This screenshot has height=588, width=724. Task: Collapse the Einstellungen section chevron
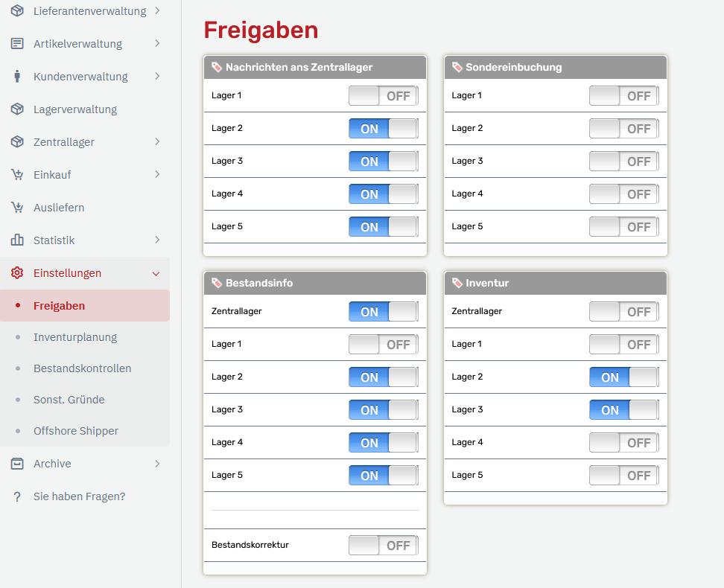[x=156, y=274]
